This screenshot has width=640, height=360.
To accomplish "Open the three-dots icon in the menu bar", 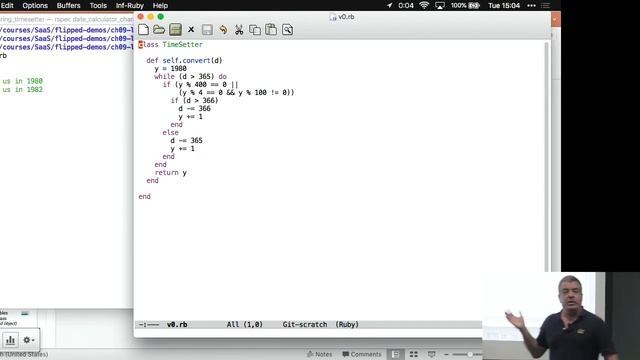I will 531,5.
